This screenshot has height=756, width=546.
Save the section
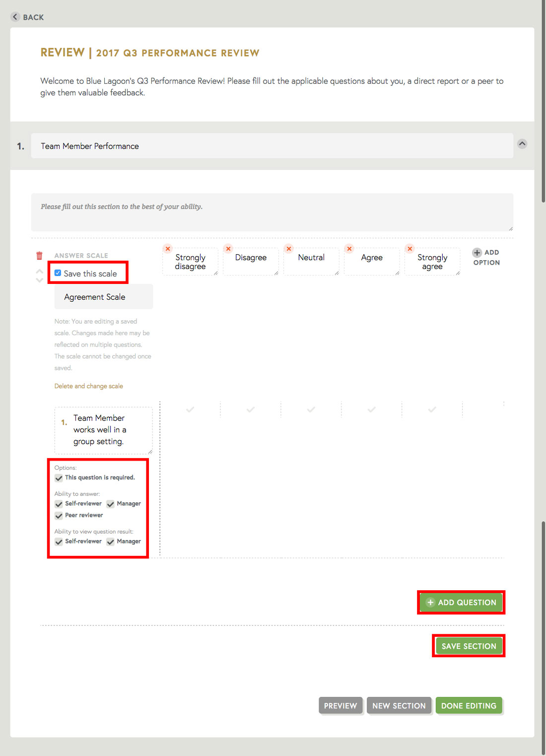tap(468, 646)
